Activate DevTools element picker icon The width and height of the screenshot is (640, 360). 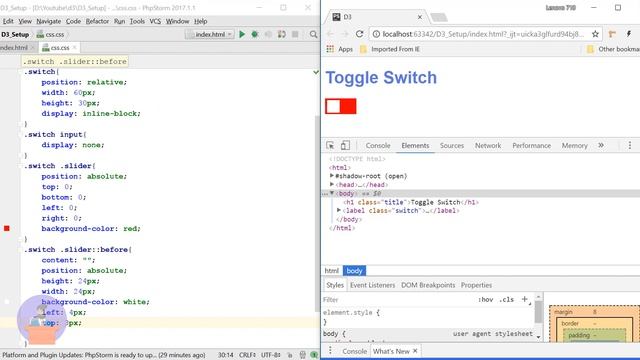click(330, 145)
